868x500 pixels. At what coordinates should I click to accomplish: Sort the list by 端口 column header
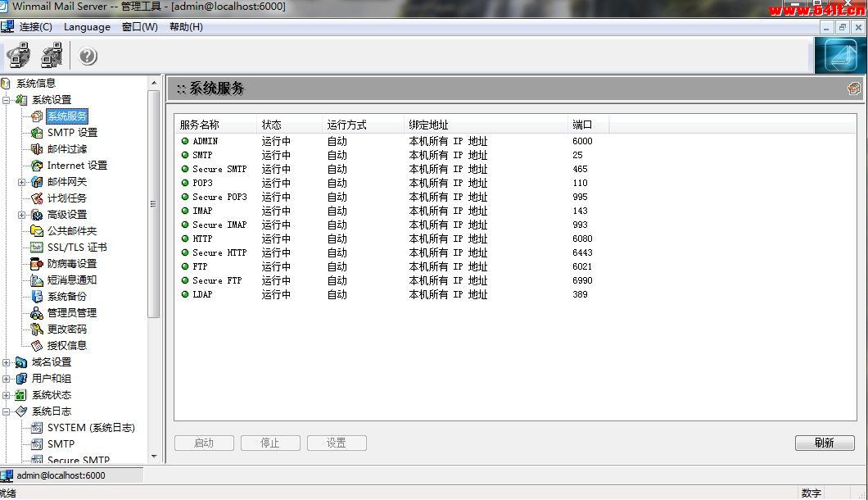(589, 125)
